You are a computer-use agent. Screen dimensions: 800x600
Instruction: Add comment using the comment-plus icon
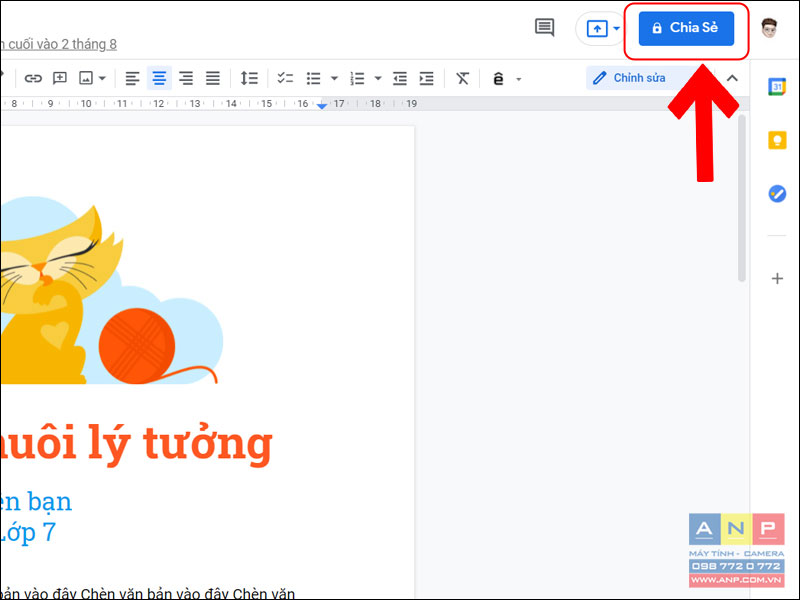click(x=60, y=78)
